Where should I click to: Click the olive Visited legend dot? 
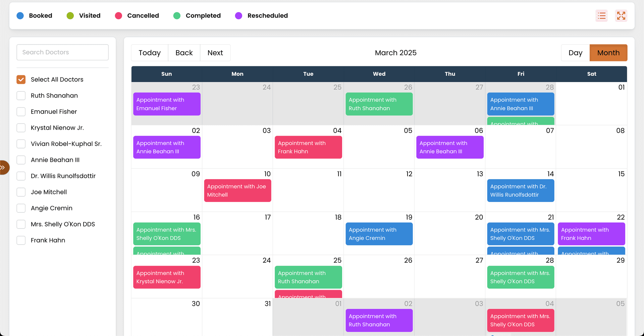click(x=70, y=15)
